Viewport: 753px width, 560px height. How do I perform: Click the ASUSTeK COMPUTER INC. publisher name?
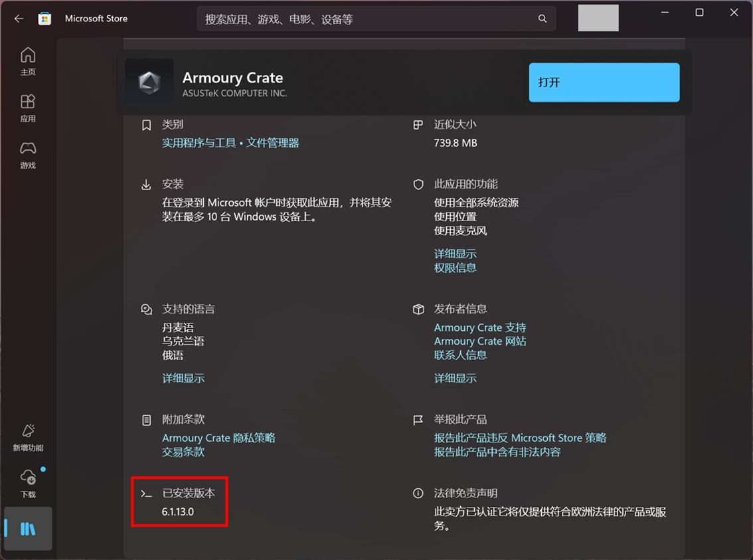pyautogui.click(x=235, y=94)
